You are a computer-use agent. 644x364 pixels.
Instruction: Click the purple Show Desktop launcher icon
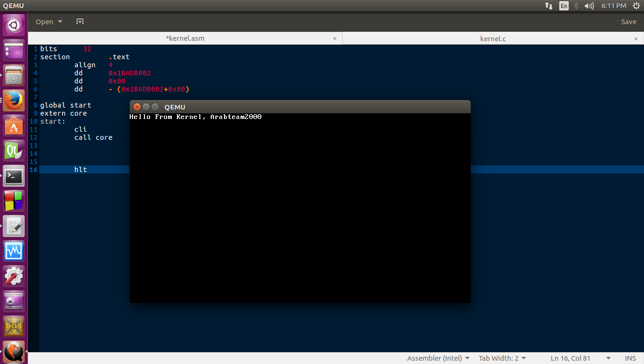[x=14, y=51]
